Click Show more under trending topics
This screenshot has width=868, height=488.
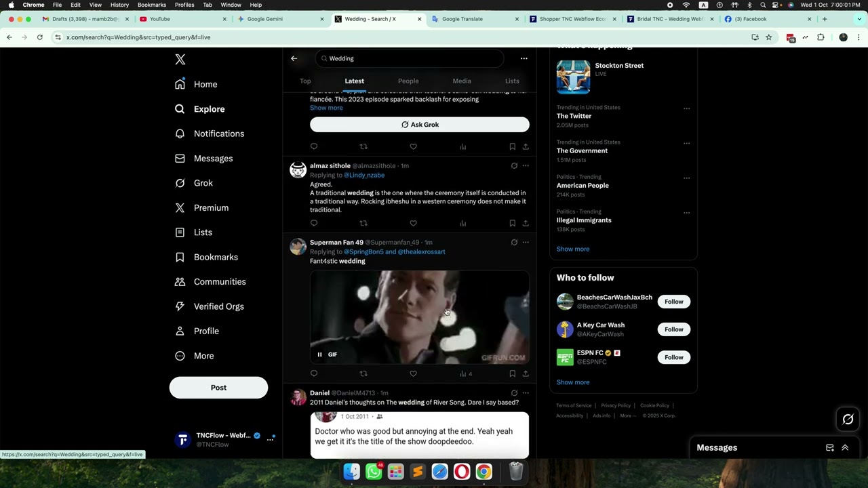click(x=573, y=249)
